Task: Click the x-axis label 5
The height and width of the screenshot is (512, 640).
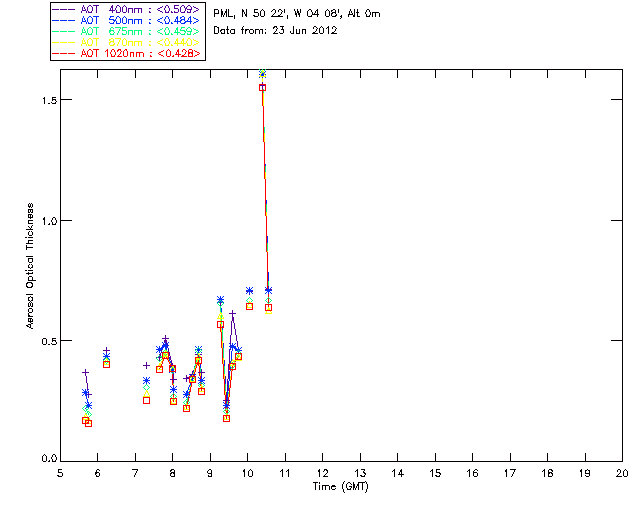Action: (x=60, y=473)
